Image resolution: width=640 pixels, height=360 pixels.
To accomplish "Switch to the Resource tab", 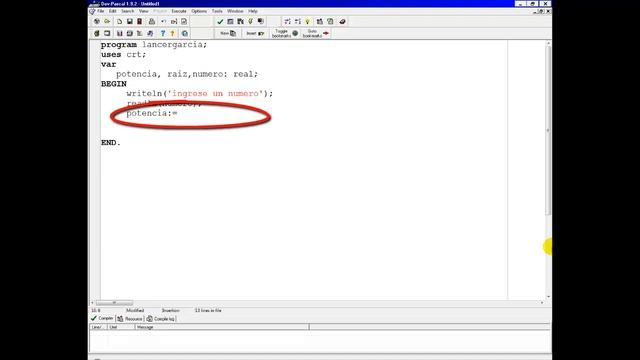I will pos(130,318).
